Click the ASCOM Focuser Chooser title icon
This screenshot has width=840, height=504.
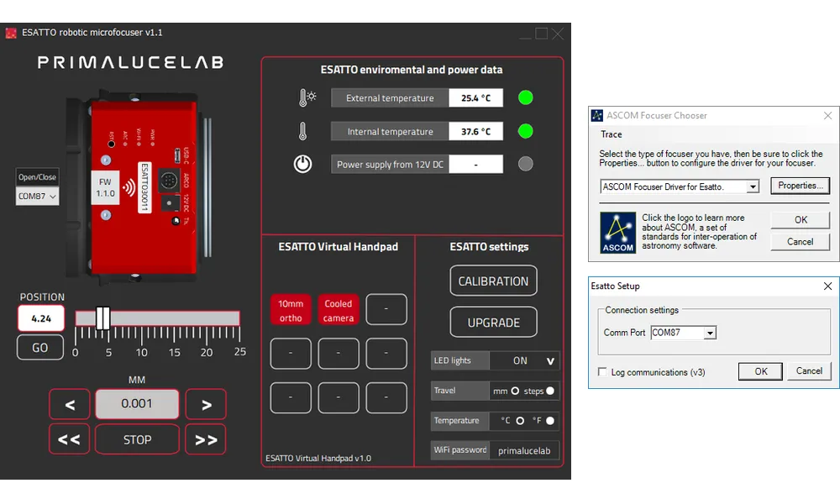click(596, 115)
